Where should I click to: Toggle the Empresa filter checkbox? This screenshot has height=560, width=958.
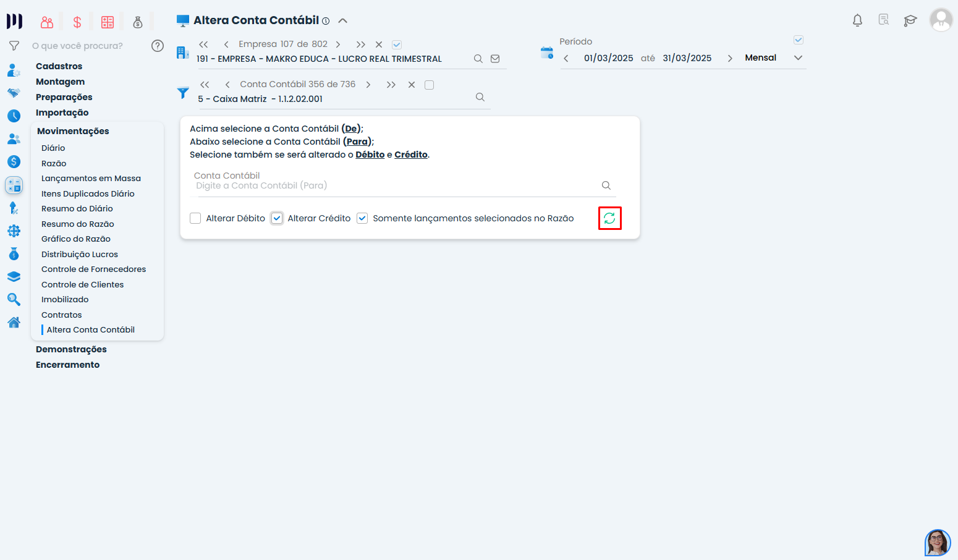pyautogui.click(x=397, y=45)
